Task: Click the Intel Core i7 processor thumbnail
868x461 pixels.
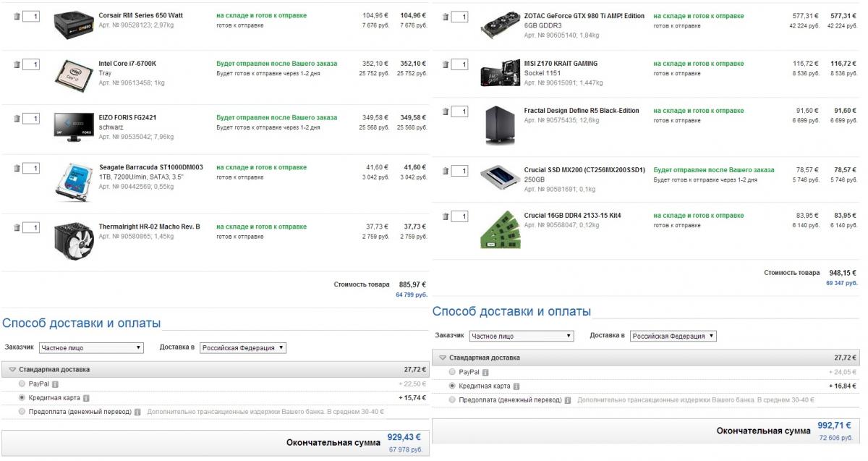Action: (x=74, y=75)
